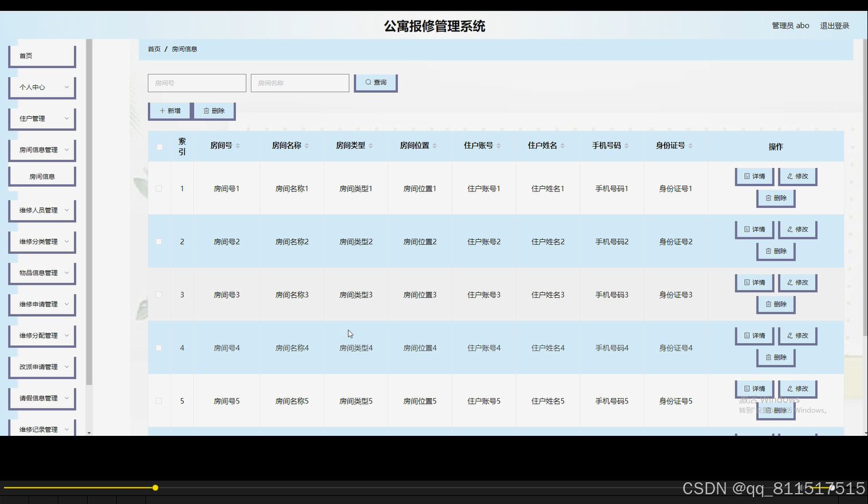Click the sidebar scroll-down arrow
This screenshot has height=504, width=868.
89,433
